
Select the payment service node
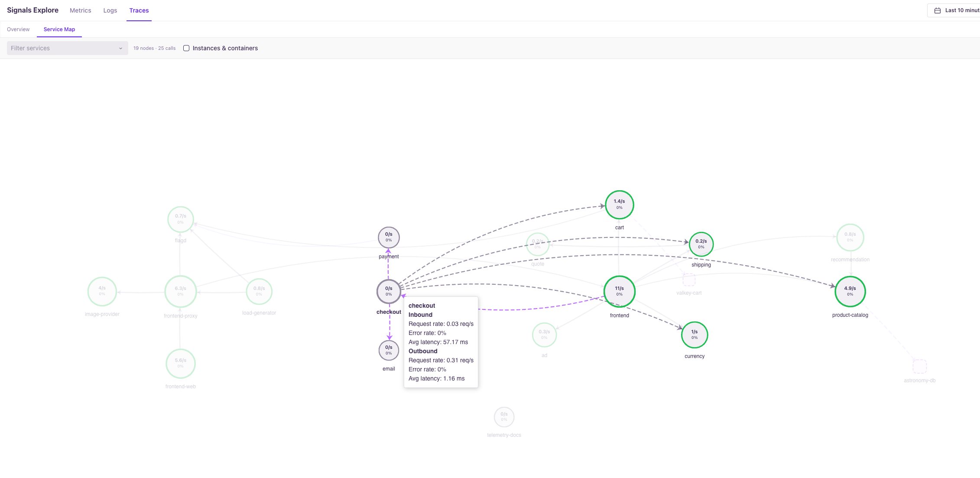(x=389, y=237)
